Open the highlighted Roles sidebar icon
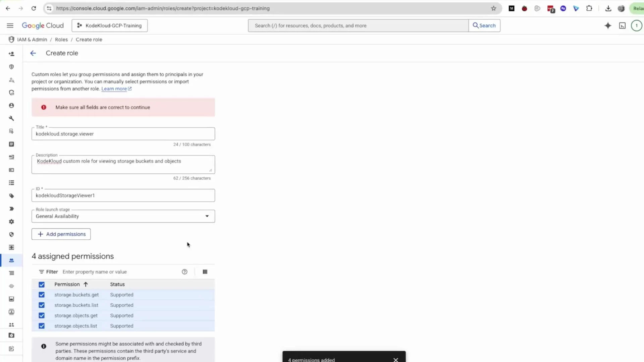Viewport: 644px width, 362px height. click(x=11, y=260)
